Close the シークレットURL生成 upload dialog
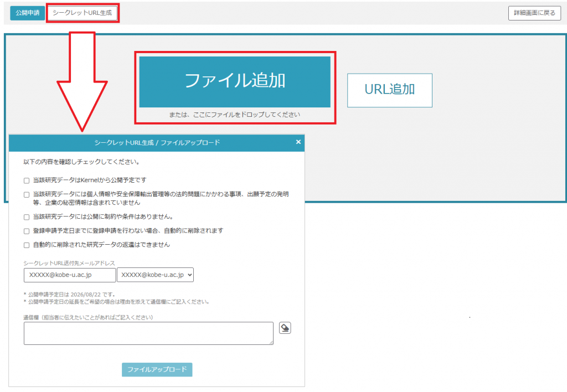This screenshot has height=392, width=567. (298, 142)
